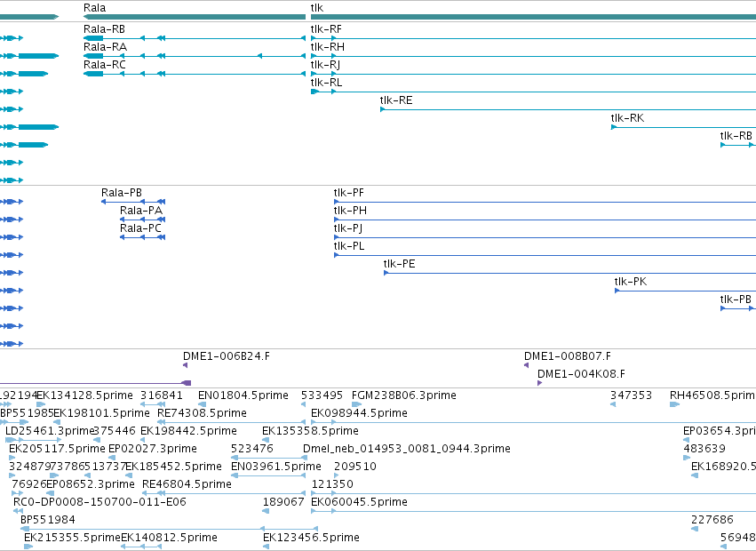
Task: Click the Rala-PC protein label
Action: (x=140, y=228)
